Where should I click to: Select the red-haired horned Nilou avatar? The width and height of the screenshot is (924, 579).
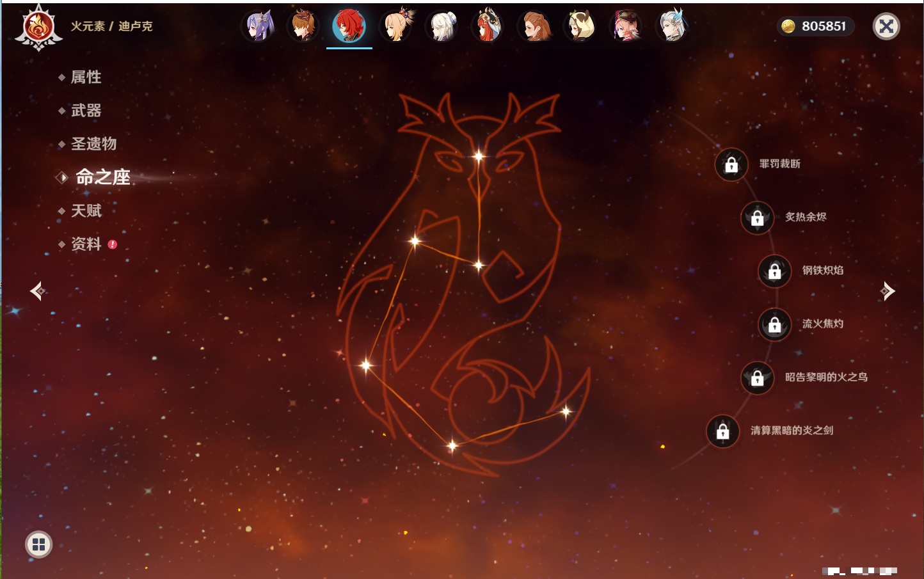tap(488, 26)
